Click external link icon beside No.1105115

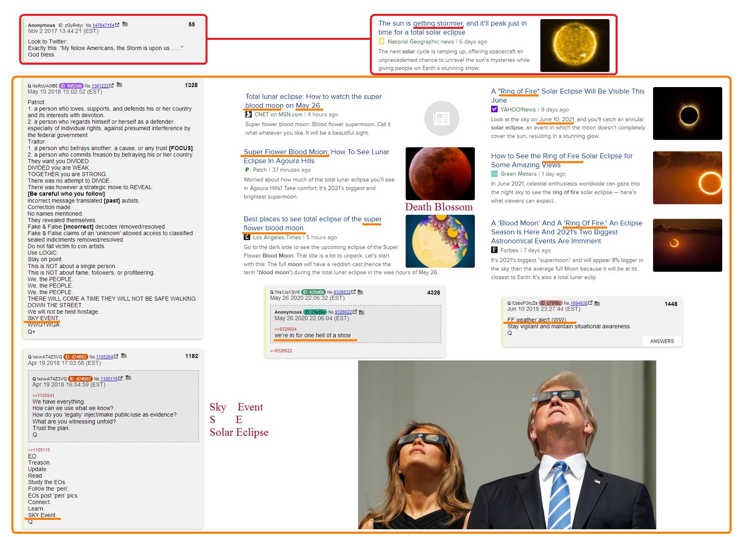[120, 378]
